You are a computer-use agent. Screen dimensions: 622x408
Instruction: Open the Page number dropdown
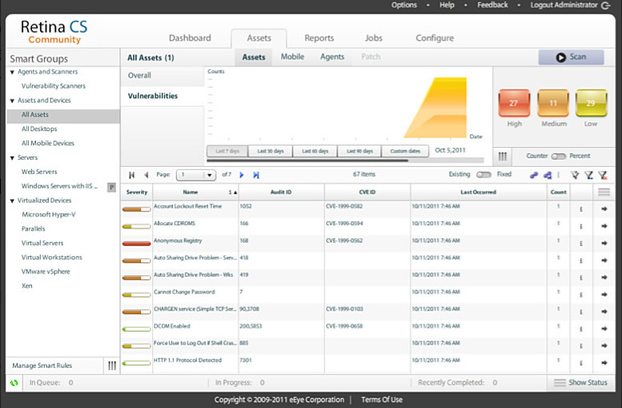click(x=196, y=175)
